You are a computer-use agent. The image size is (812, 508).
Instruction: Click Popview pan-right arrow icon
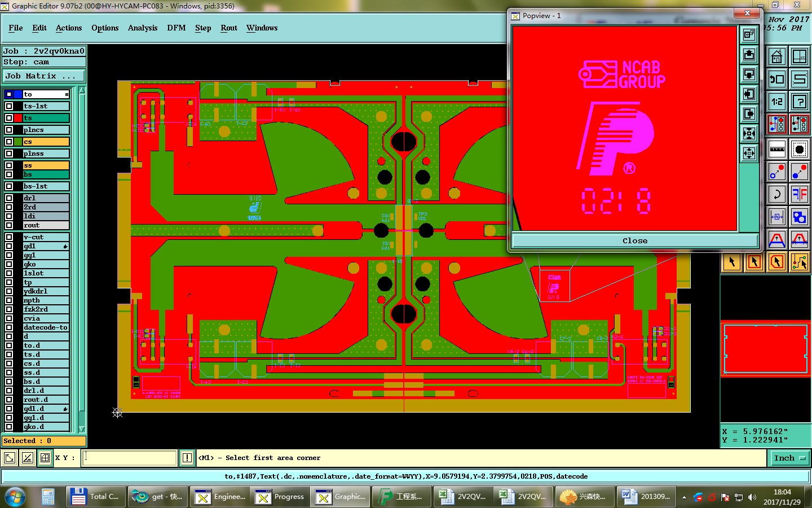point(749,114)
